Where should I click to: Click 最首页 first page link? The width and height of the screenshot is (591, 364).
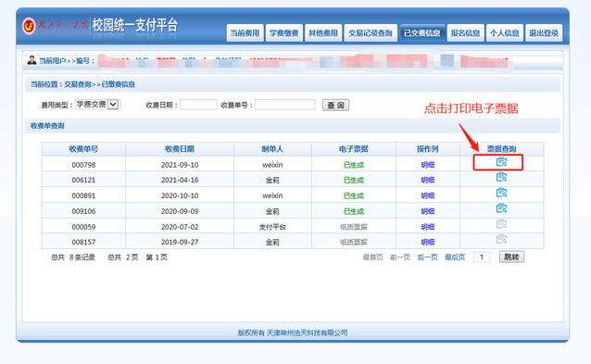click(x=372, y=257)
